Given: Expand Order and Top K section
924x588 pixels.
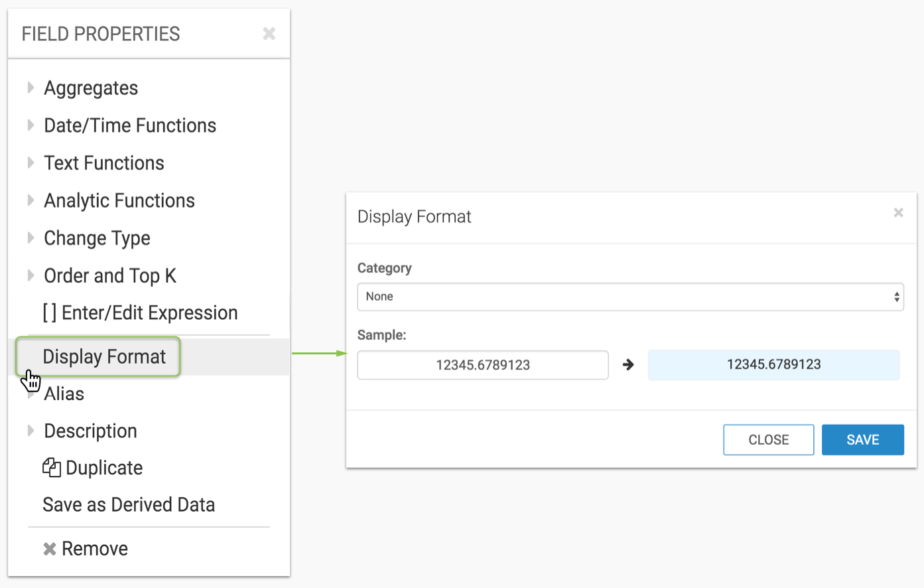Looking at the screenshot, I should pos(31,275).
